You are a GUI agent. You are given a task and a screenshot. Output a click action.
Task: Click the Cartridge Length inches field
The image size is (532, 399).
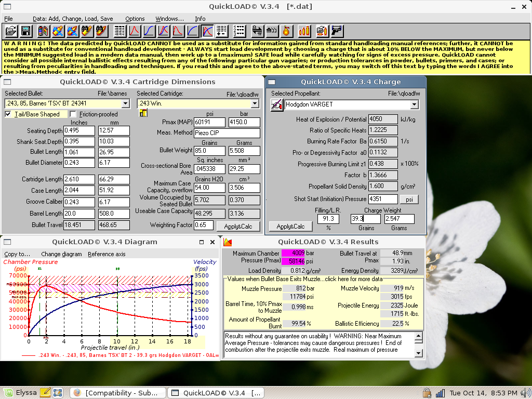coord(79,179)
